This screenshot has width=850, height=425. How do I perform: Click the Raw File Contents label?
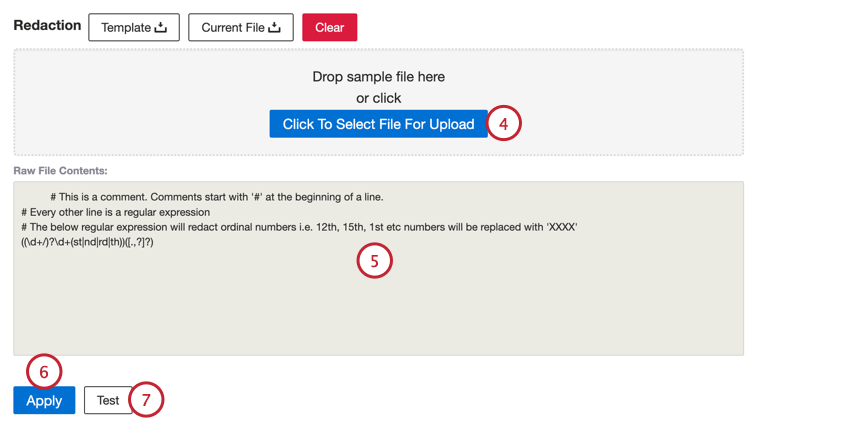pos(61,172)
